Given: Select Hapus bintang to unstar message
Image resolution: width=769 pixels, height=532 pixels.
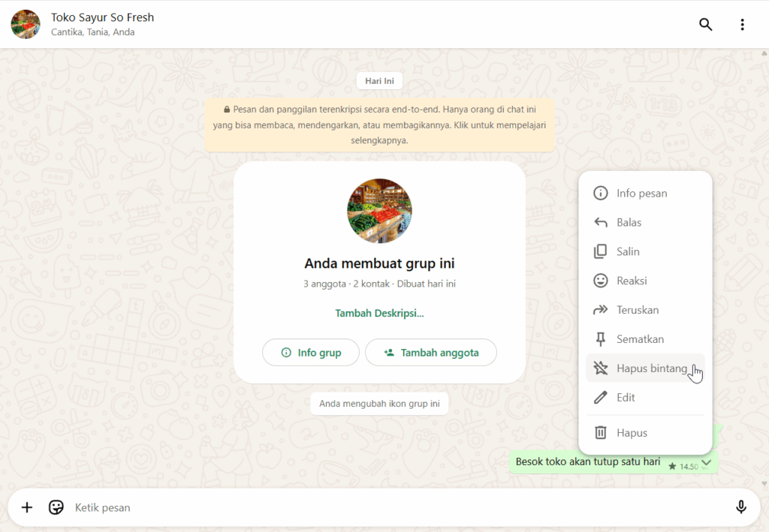Looking at the screenshot, I should pos(645,368).
